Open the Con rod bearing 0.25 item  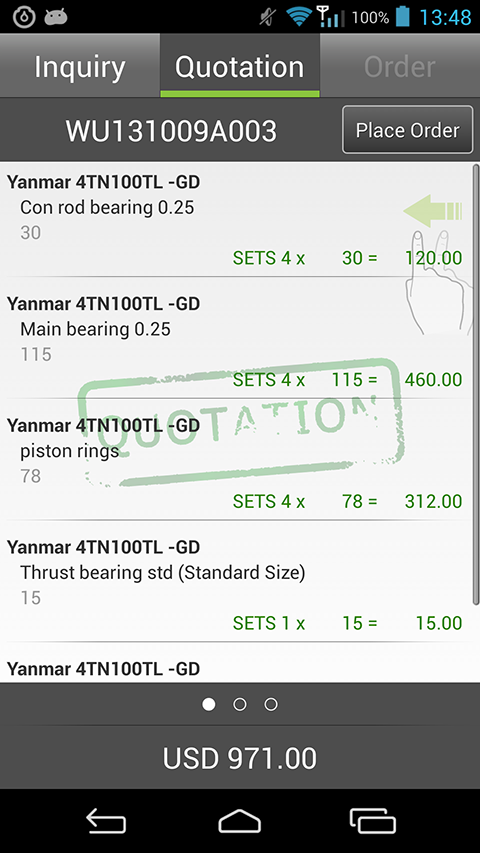point(236,219)
